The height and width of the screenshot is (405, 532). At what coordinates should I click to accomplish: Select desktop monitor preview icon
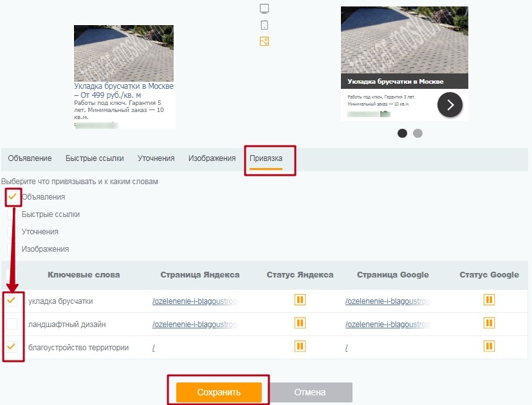coord(264,8)
